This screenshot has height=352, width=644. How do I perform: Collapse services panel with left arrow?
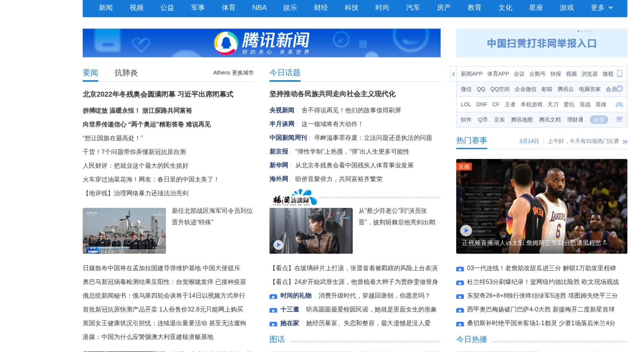(x=453, y=74)
